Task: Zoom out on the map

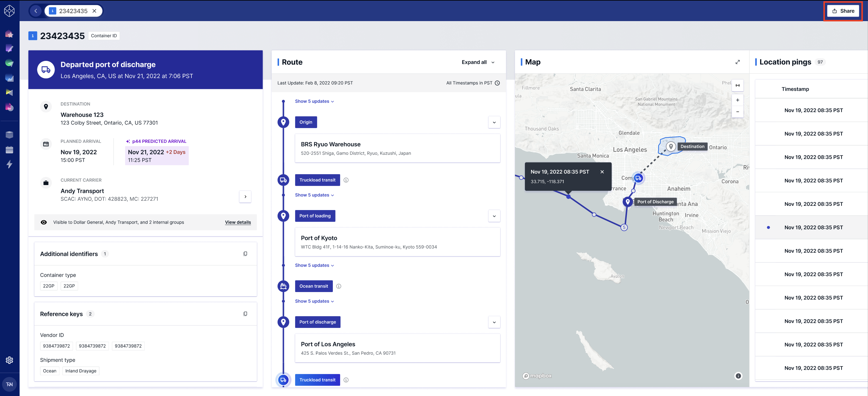Action: coord(737,112)
